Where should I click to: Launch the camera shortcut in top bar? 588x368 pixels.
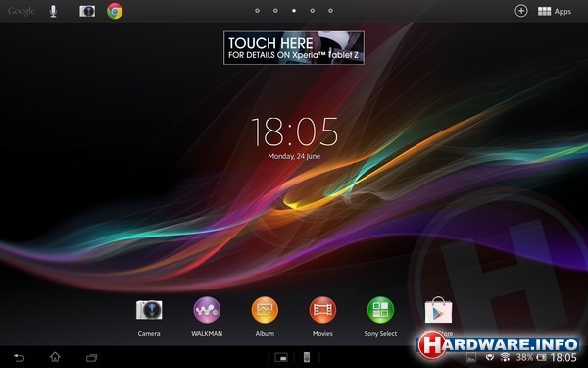87,11
